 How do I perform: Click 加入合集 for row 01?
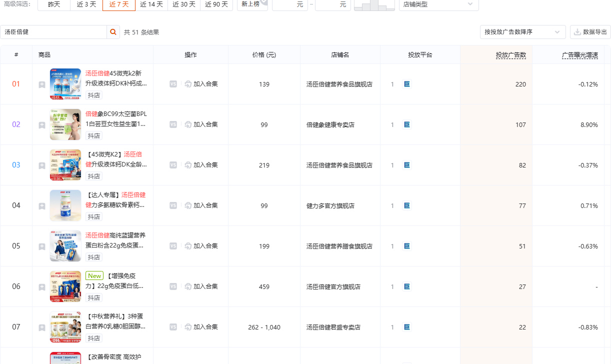pos(201,84)
